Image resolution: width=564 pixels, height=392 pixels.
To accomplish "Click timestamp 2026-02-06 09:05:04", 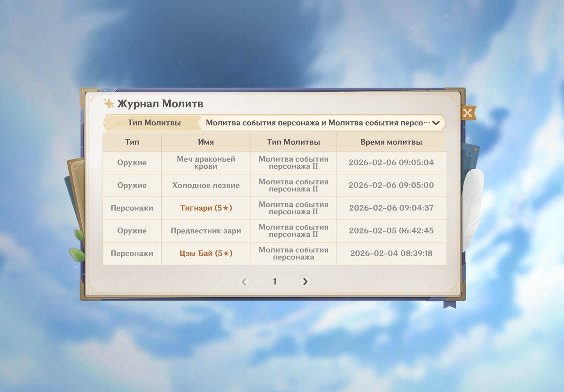I will coord(391,163).
